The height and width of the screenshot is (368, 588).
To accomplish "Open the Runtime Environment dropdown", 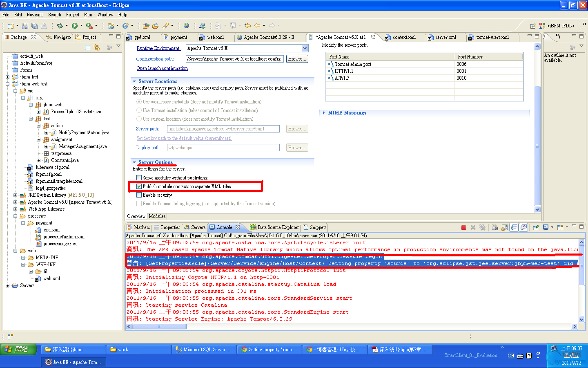I will click(305, 48).
